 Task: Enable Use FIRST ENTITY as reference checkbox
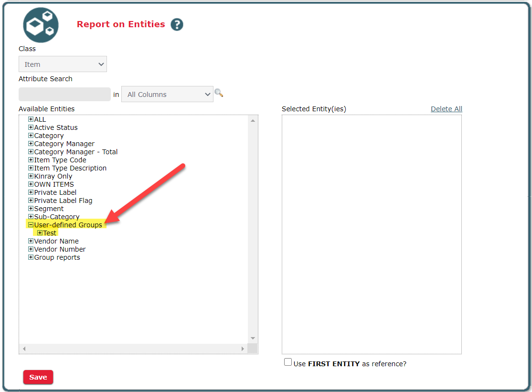pyautogui.click(x=287, y=362)
